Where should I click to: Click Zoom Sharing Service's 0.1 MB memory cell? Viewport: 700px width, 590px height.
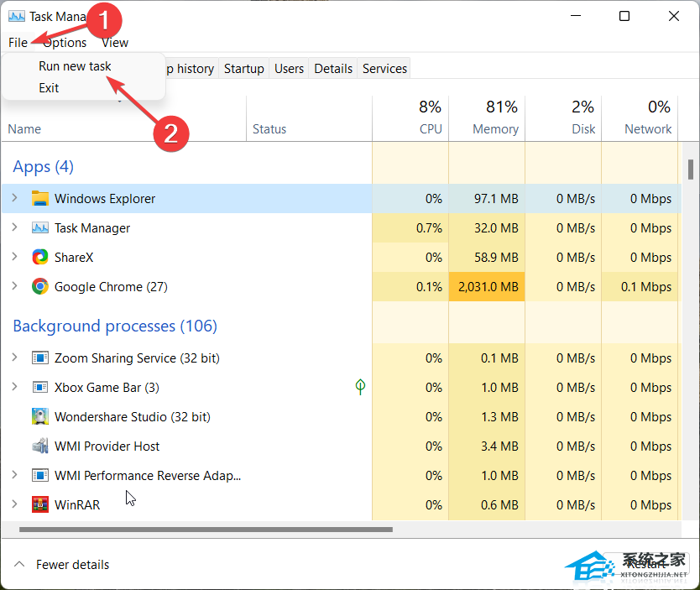tap(487, 358)
